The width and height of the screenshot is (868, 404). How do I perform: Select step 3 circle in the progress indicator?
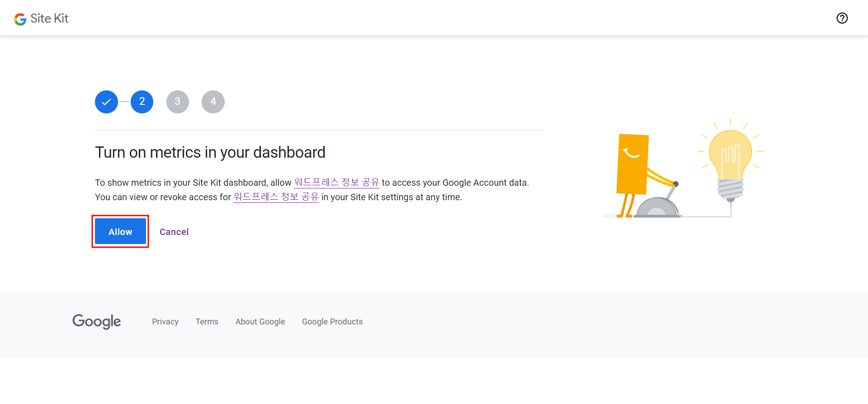178,102
